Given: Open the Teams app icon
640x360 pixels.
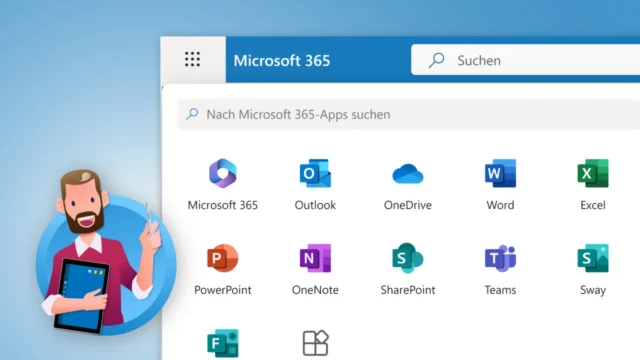Looking at the screenshot, I should pyautogui.click(x=500, y=258).
